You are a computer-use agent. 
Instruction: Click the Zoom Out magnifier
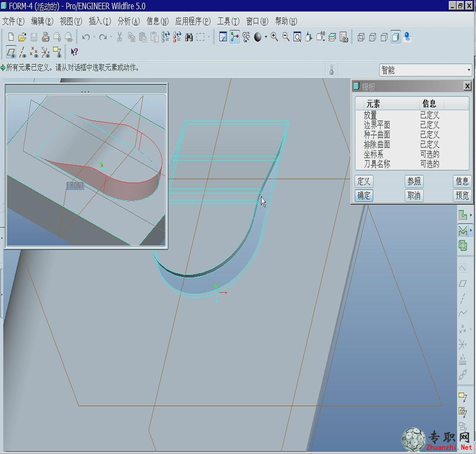tap(286, 37)
